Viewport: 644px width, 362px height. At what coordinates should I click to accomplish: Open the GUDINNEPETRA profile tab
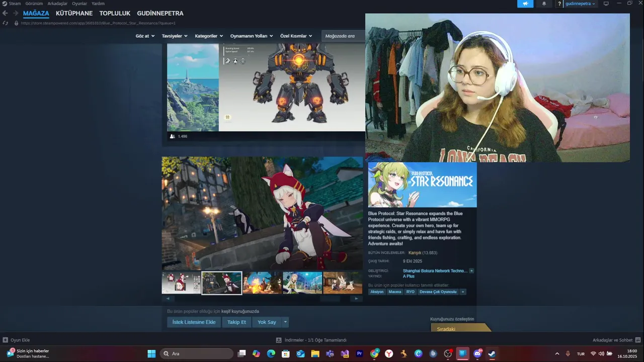(x=160, y=13)
